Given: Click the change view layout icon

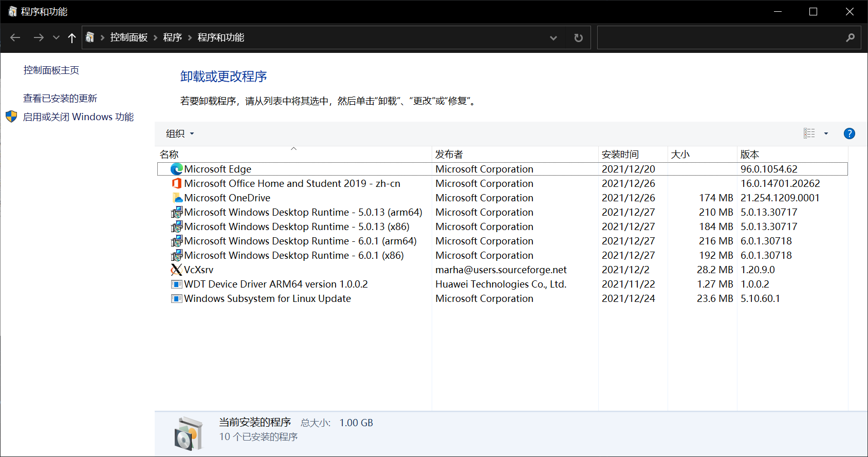Looking at the screenshot, I should 809,134.
